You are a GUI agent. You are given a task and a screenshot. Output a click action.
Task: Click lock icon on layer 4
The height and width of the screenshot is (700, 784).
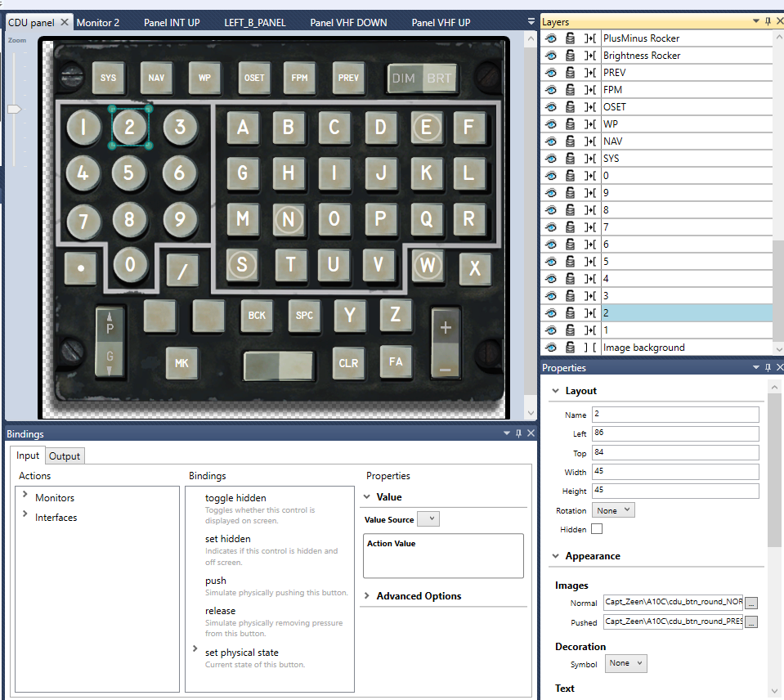[x=570, y=279]
